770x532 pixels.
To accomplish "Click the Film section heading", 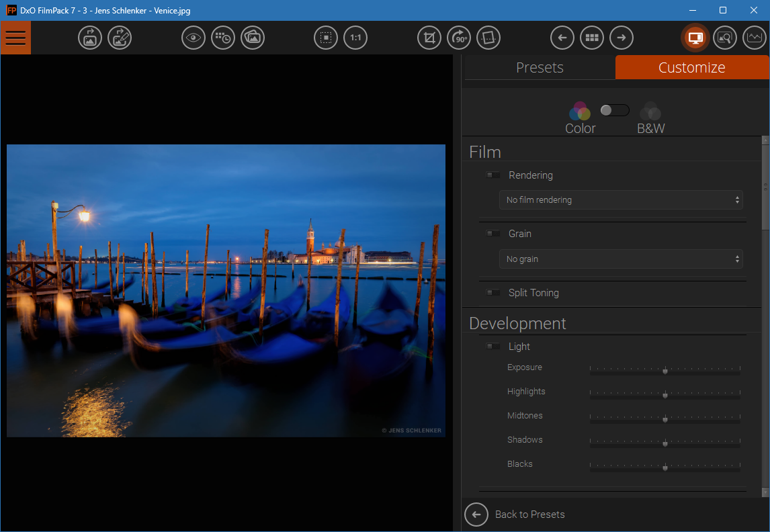I will pyautogui.click(x=485, y=152).
